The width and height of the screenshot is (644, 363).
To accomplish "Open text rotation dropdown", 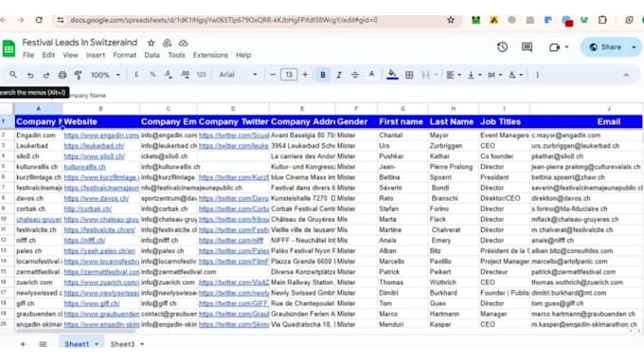I will 515,75.
